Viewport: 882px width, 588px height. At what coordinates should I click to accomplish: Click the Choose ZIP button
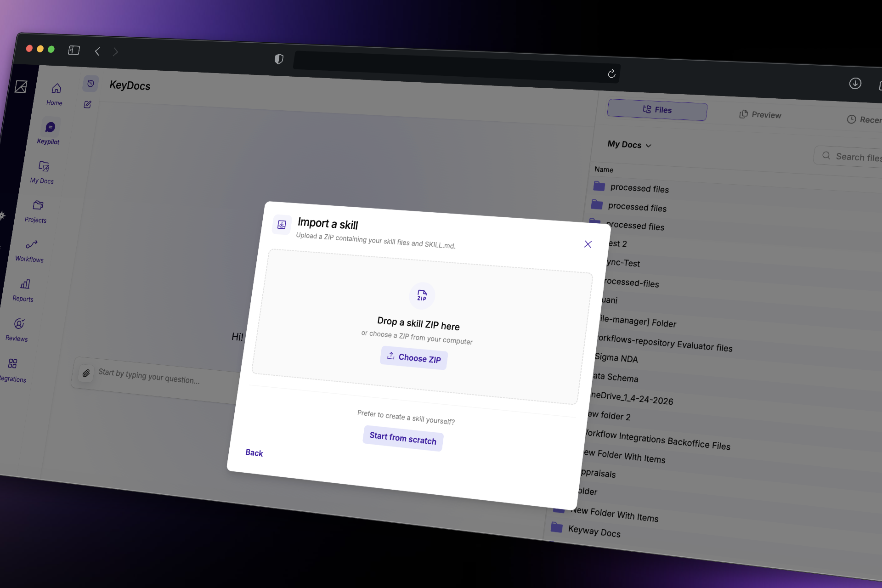414,357
